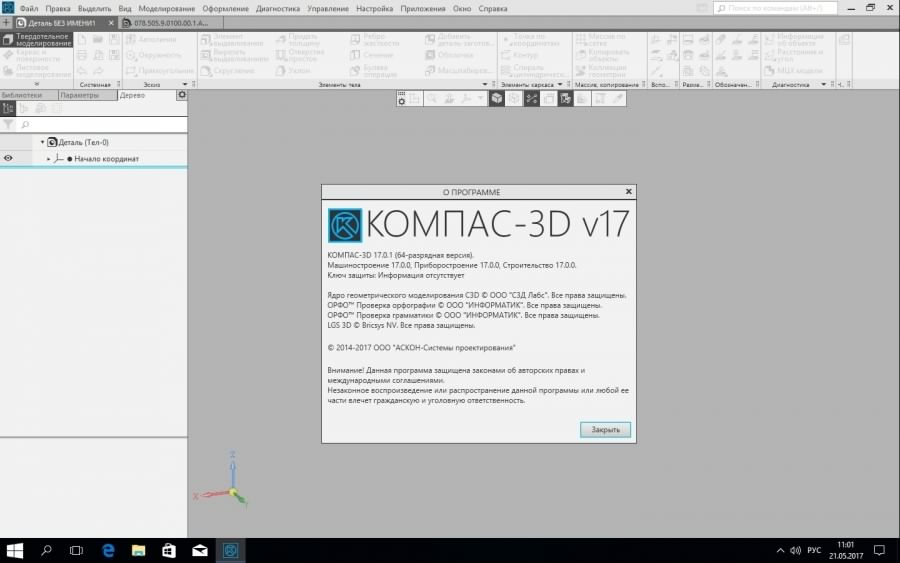Expand the Диагностика panel dropdown arrow
The width and height of the screenshot is (900, 563).
pyautogui.click(x=823, y=84)
